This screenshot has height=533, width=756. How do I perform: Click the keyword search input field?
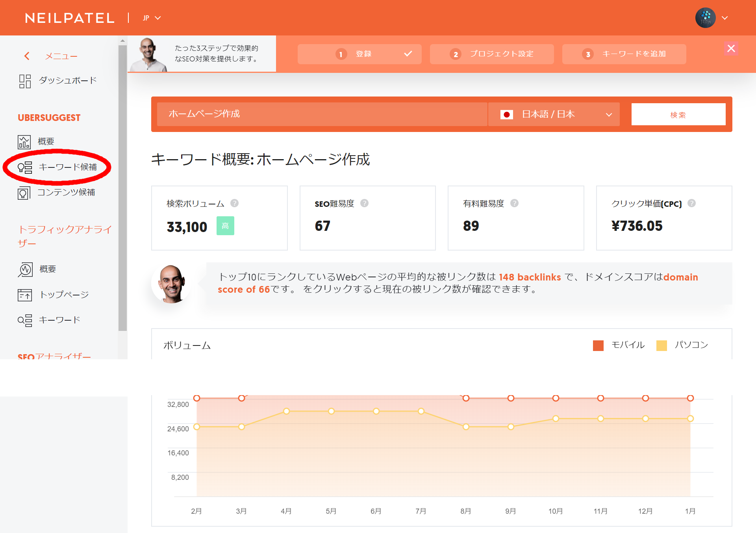click(322, 114)
